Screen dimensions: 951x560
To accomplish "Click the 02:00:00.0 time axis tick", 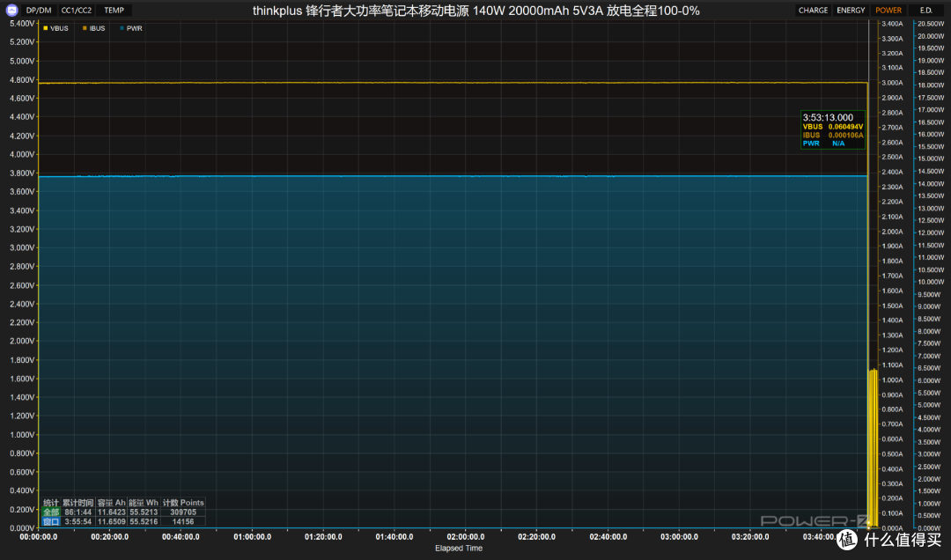I will [x=466, y=537].
